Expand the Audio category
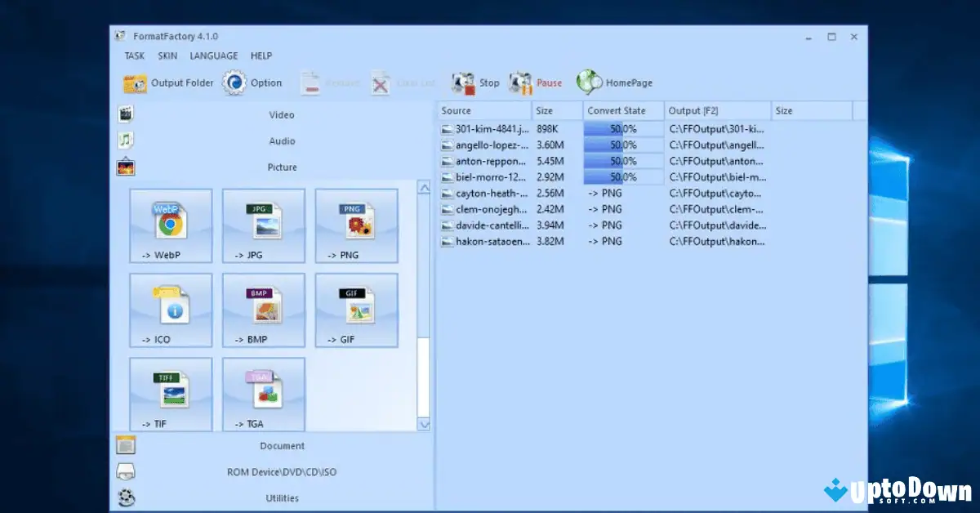The height and width of the screenshot is (513, 980). pyautogui.click(x=281, y=141)
